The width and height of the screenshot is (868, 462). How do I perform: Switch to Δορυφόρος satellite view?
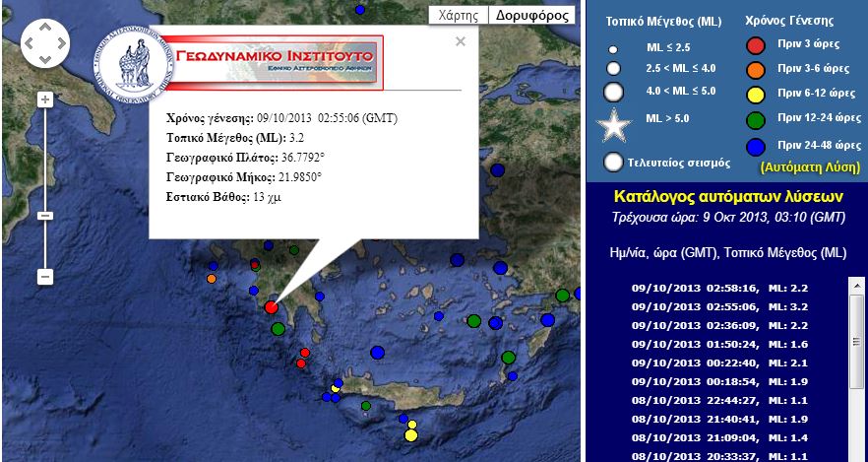click(532, 15)
